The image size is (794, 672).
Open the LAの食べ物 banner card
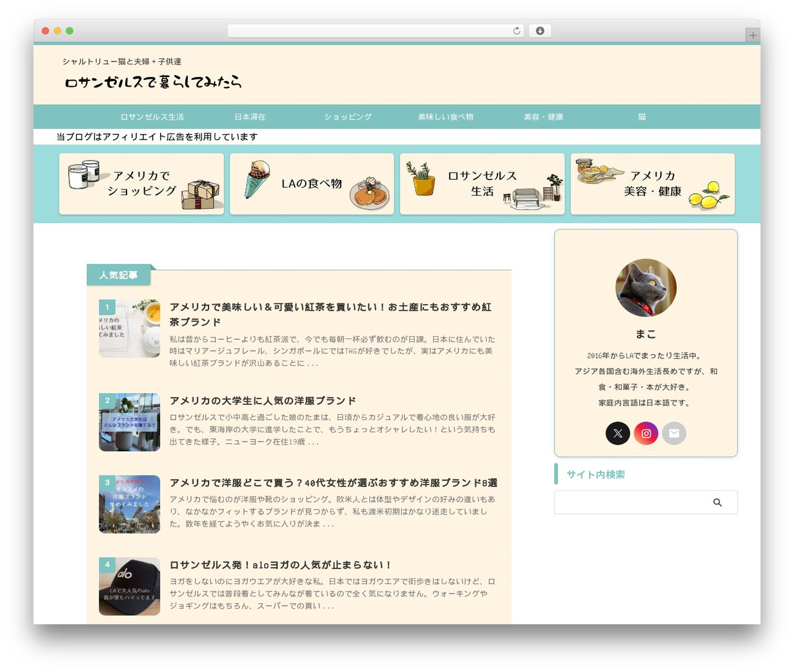coord(312,184)
